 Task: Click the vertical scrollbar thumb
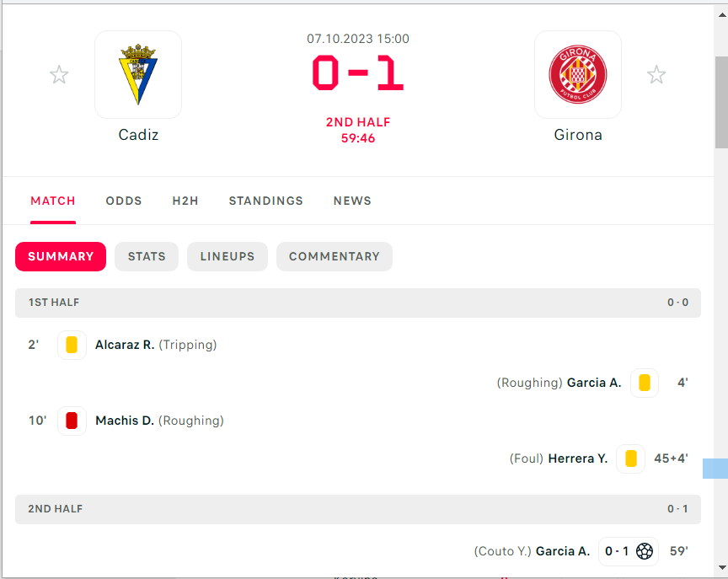click(x=720, y=101)
